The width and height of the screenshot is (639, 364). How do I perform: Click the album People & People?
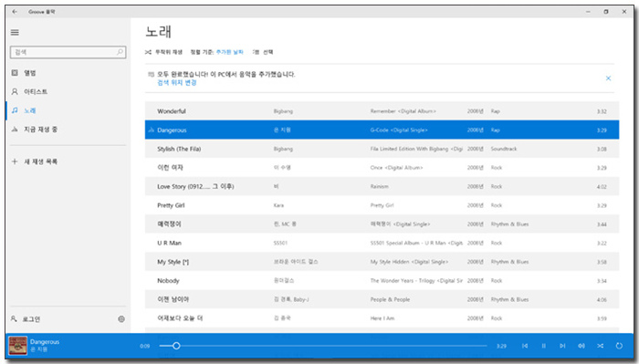pyautogui.click(x=390, y=299)
